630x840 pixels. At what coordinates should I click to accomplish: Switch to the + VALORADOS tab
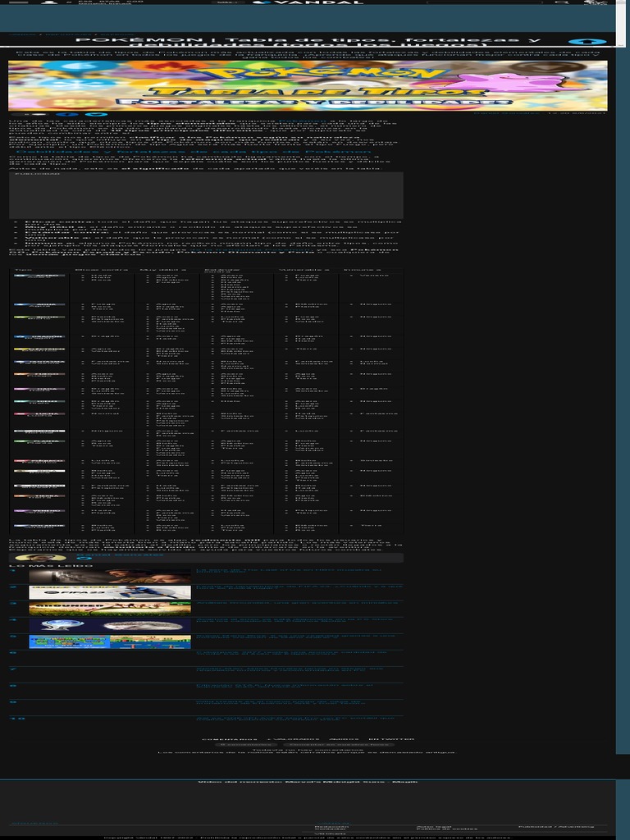pyautogui.click(x=293, y=739)
